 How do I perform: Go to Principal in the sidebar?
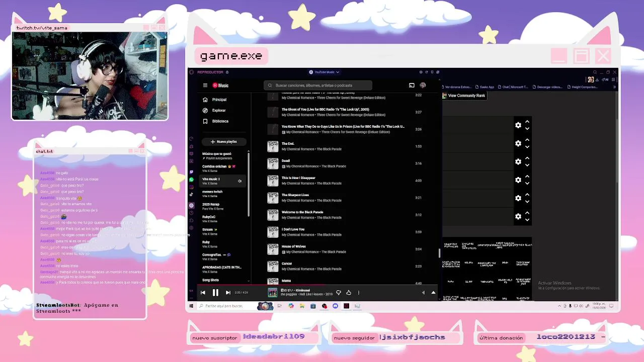point(219,100)
